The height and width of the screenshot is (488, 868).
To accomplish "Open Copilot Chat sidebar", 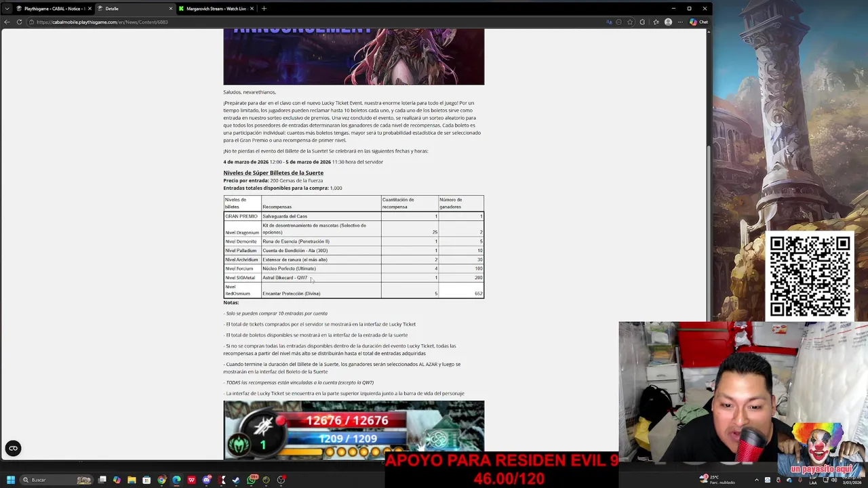I will (698, 22).
